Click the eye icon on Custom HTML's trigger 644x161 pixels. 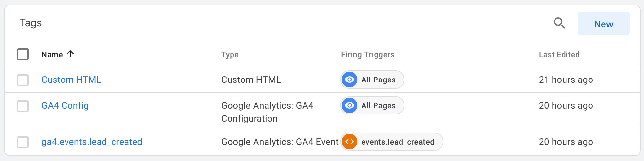pos(350,80)
